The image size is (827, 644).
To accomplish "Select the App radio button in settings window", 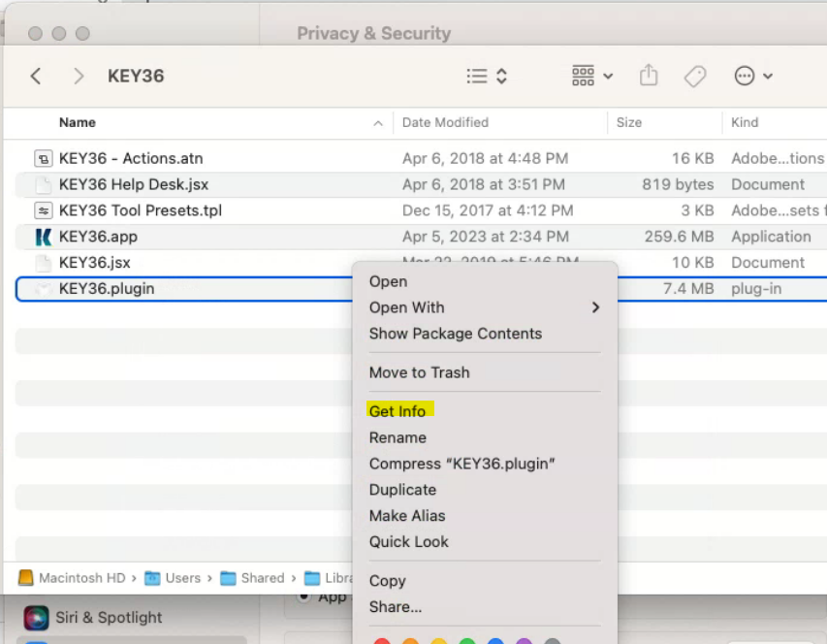I will [303, 596].
